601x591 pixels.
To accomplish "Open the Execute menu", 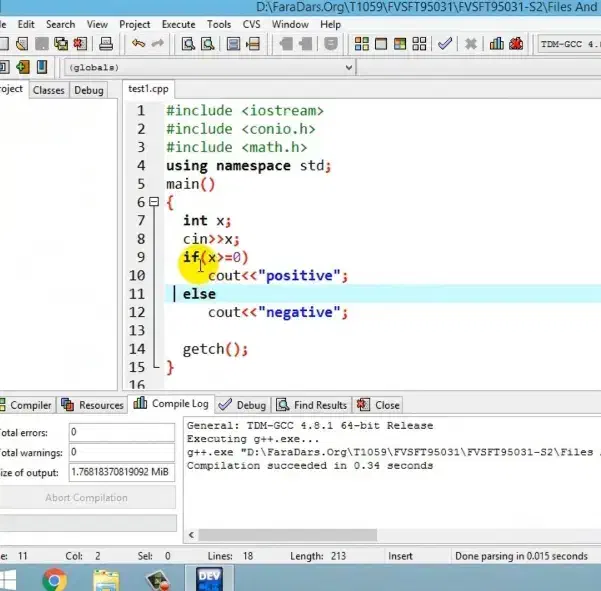I will tap(179, 24).
